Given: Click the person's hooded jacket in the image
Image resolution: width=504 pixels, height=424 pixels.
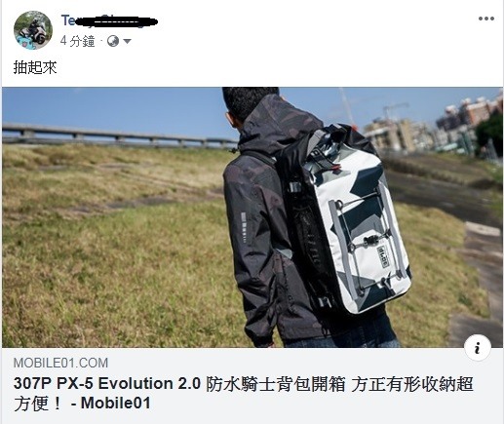Looking at the screenshot, I should [x=260, y=221].
